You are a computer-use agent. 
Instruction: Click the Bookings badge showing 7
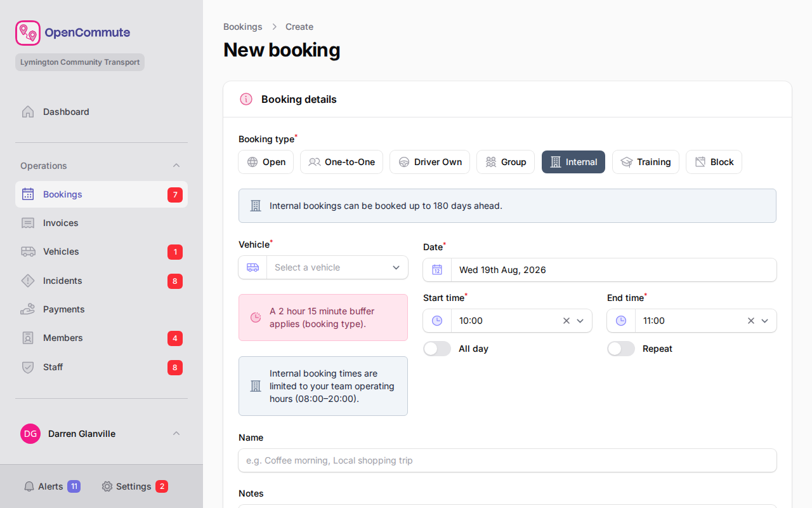point(175,195)
